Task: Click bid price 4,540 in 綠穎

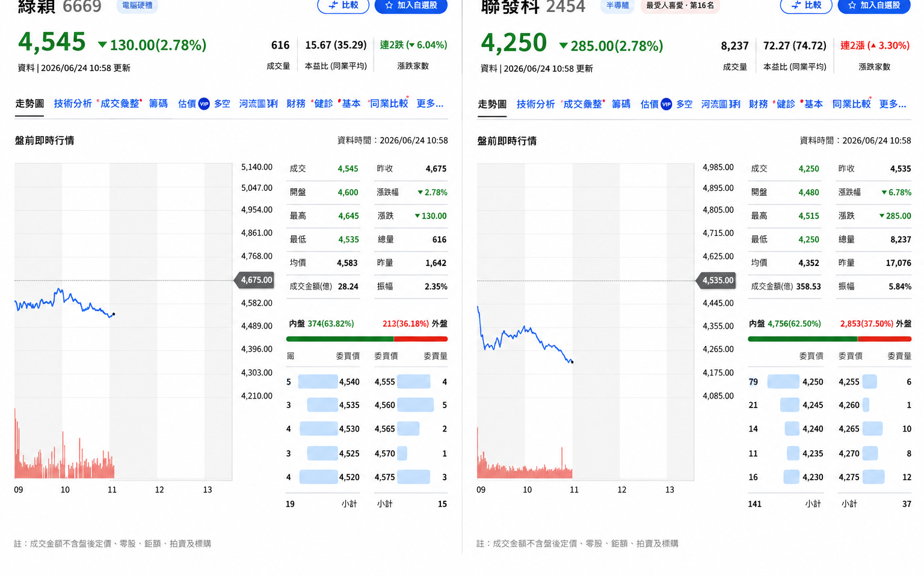Action: click(349, 382)
